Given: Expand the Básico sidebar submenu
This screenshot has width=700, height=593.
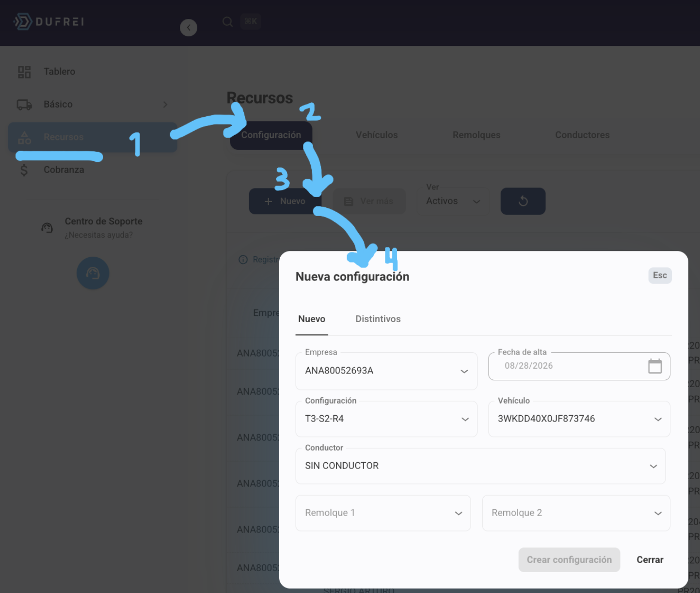Looking at the screenshot, I should click(165, 105).
